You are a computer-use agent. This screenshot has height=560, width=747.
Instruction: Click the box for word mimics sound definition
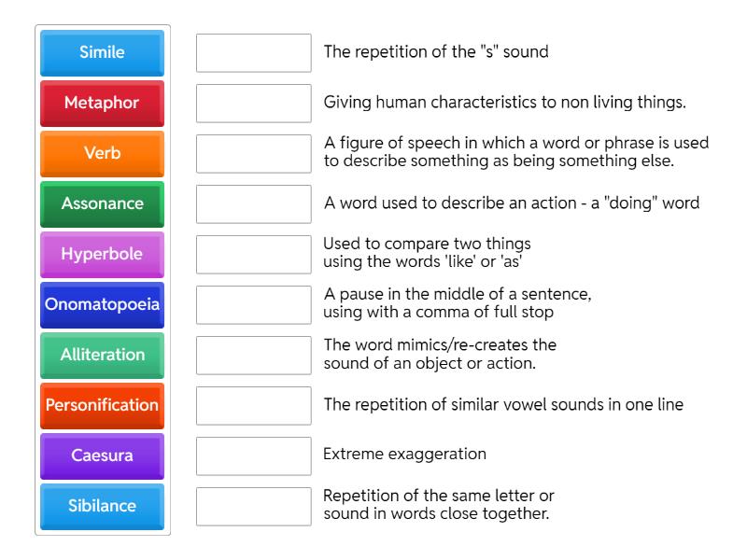pyautogui.click(x=254, y=355)
